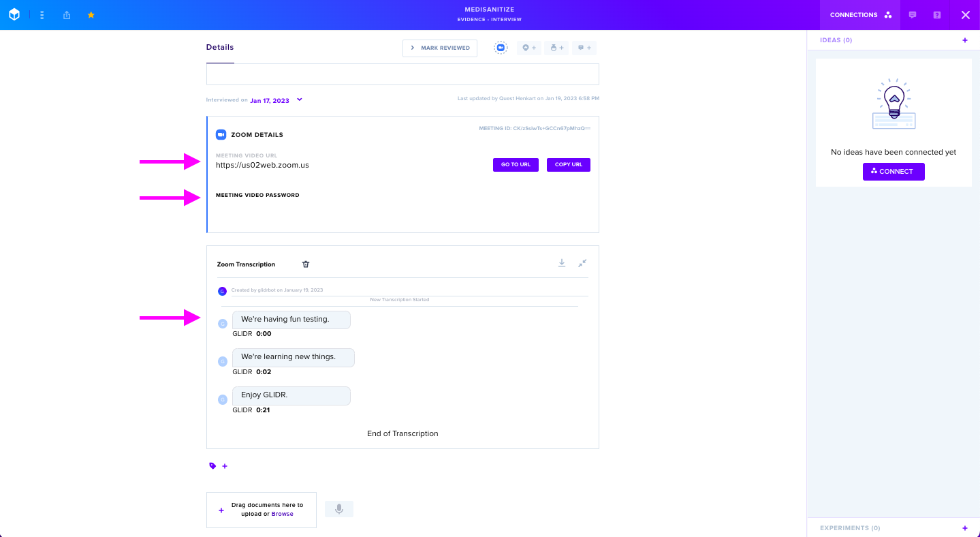The width and height of the screenshot is (980, 537).
Task: Expand the Experiments section with plus
Action: pyautogui.click(x=965, y=528)
